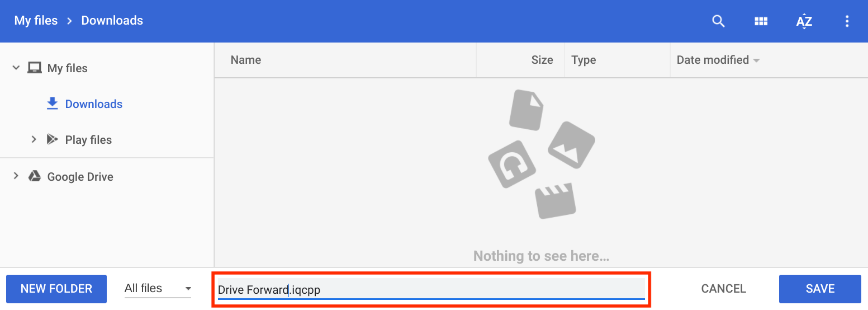868x310 pixels.
Task: Sort files by Type column
Action: [584, 60]
